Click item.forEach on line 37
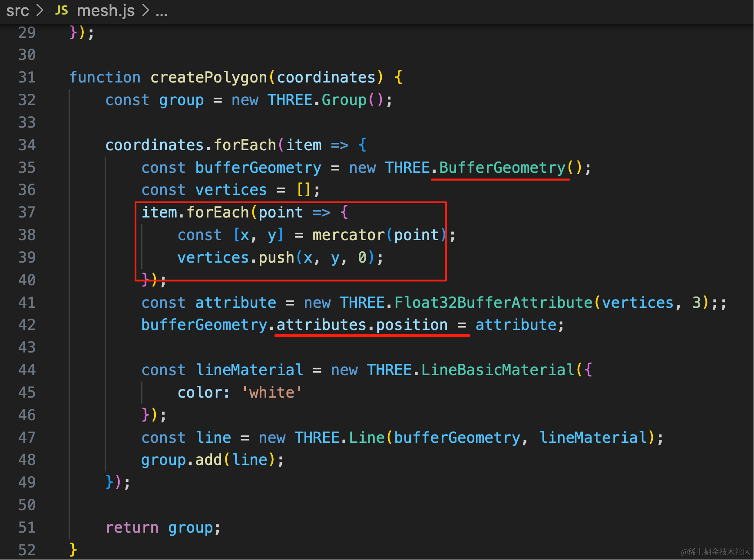The image size is (754, 560). 195,212
